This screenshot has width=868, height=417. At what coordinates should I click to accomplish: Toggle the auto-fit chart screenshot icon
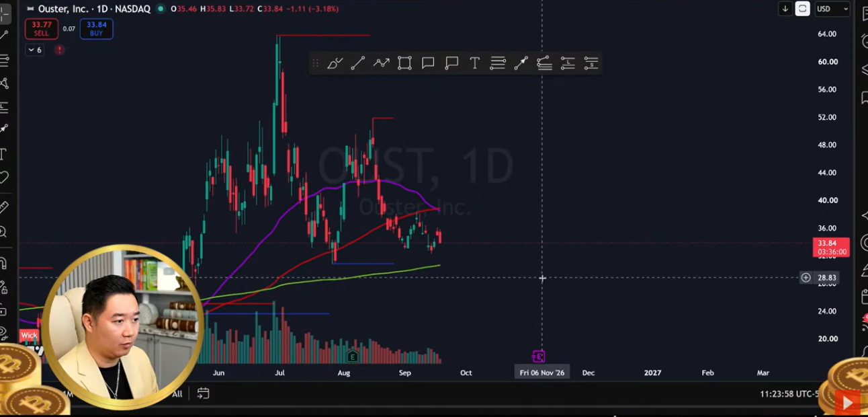pyautogui.click(x=803, y=9)
